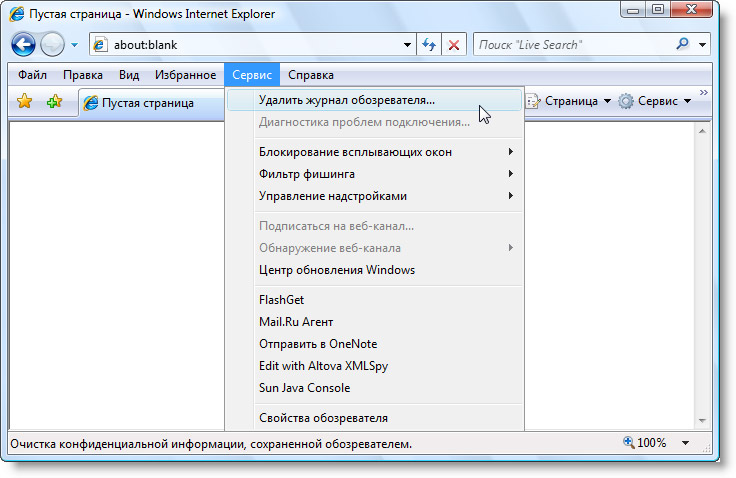Open the Файл menu
This screenshot has height=478, width=736.
32,75
